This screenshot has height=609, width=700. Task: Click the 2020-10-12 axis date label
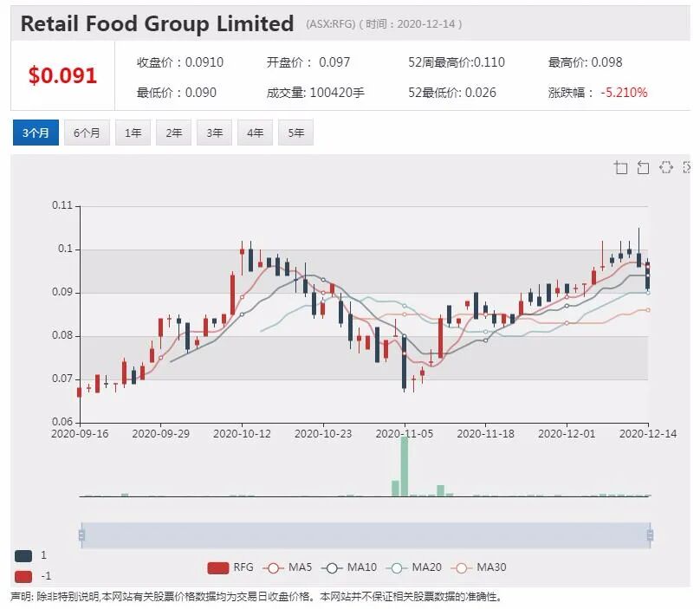click(x=242, y=434)
